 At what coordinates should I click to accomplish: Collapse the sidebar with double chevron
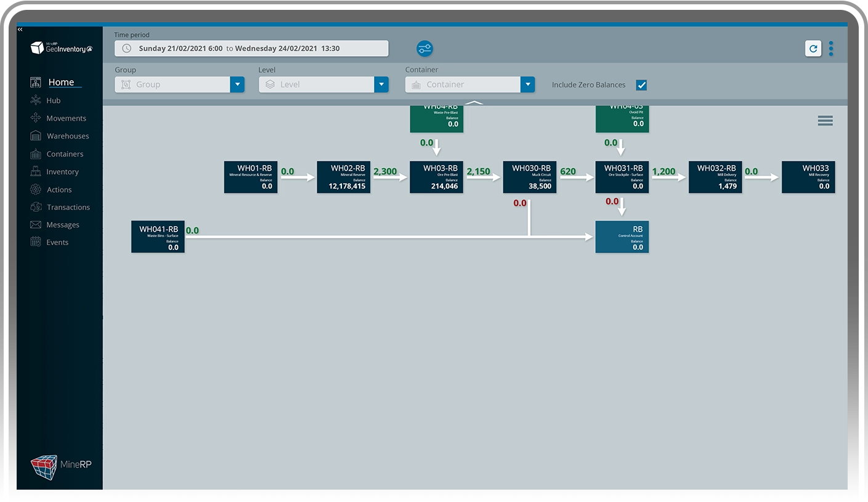click(20, 29)
